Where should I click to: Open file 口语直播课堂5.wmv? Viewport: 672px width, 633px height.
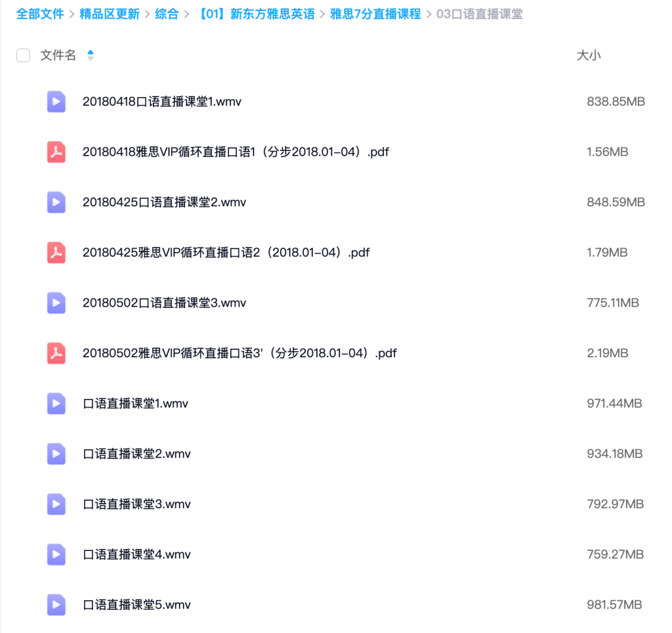136,605
